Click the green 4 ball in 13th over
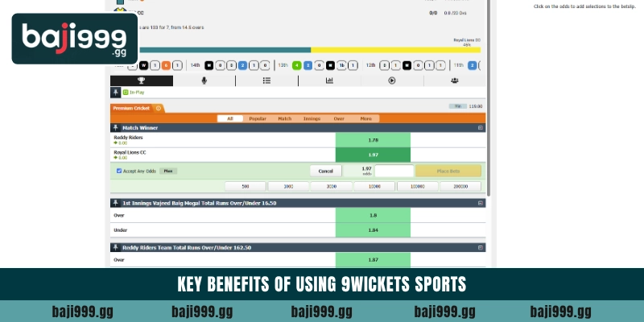The image size is (644, 322). pyautogui.click(x=296, y=65)
